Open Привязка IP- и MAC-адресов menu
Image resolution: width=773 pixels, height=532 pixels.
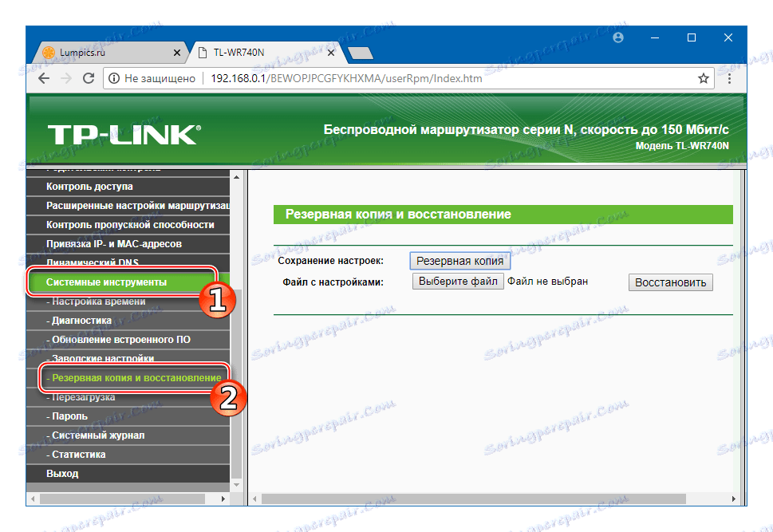(128, 244)
